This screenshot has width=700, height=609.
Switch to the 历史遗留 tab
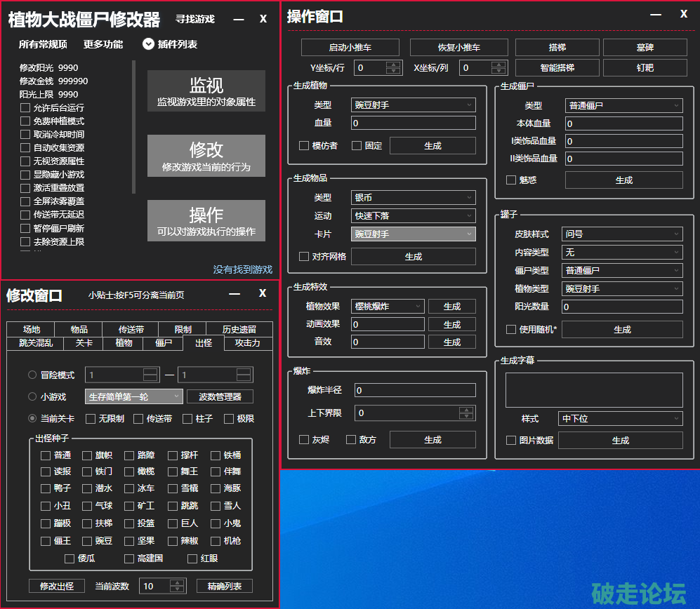coord(239,330)
